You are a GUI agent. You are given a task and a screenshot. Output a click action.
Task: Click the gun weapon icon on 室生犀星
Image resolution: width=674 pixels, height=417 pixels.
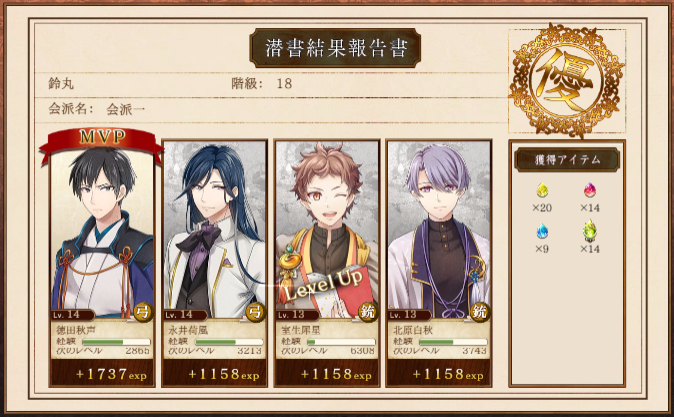[x=368, y=312]
